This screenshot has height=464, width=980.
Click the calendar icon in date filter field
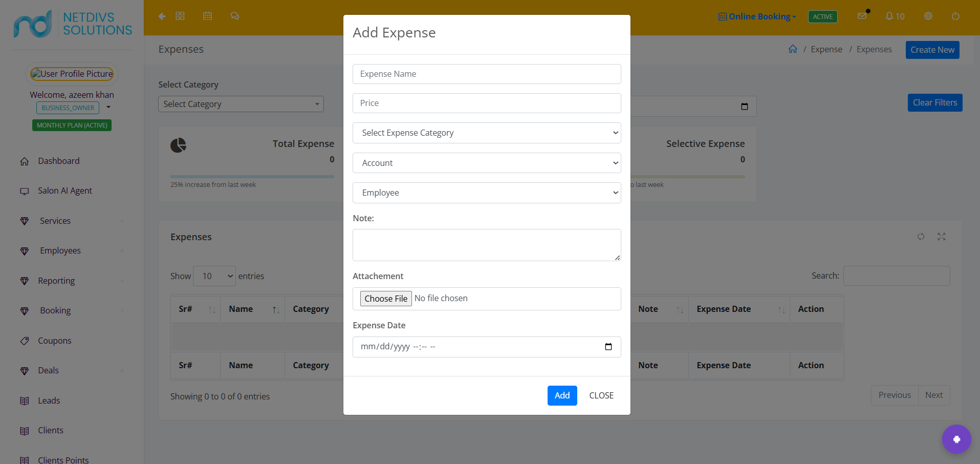pyautogui.click(x=745, y=107)
